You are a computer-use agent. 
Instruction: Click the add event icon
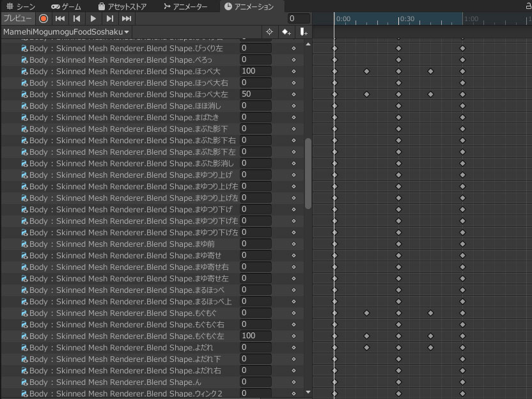tap(304, 32)
